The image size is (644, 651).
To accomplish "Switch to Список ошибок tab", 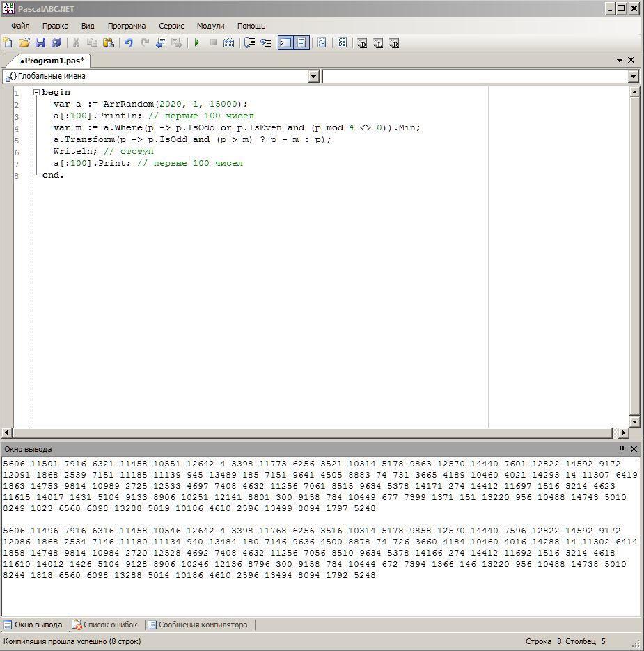I will 104,625.
